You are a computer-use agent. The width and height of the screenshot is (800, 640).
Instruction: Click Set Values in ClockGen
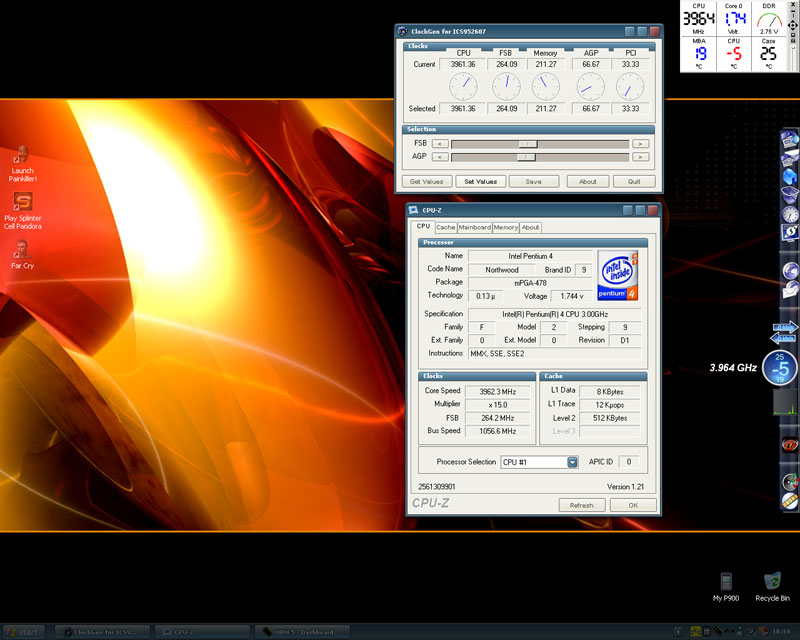tap(481, 181)
